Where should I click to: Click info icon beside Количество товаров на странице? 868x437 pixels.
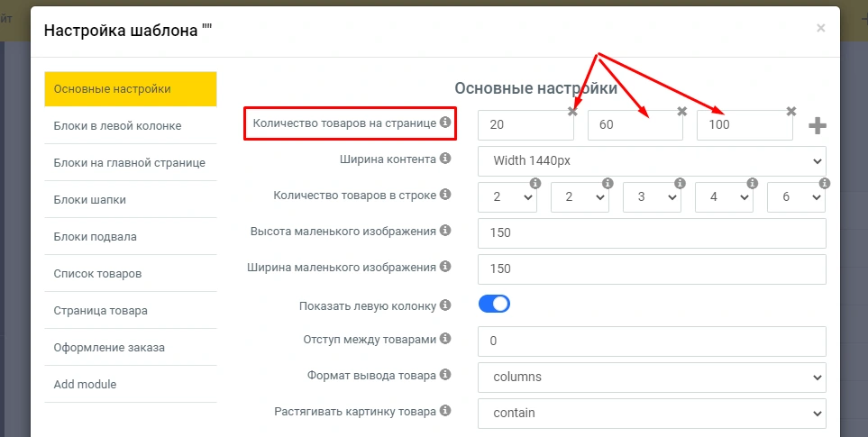[x=444, y=123]
